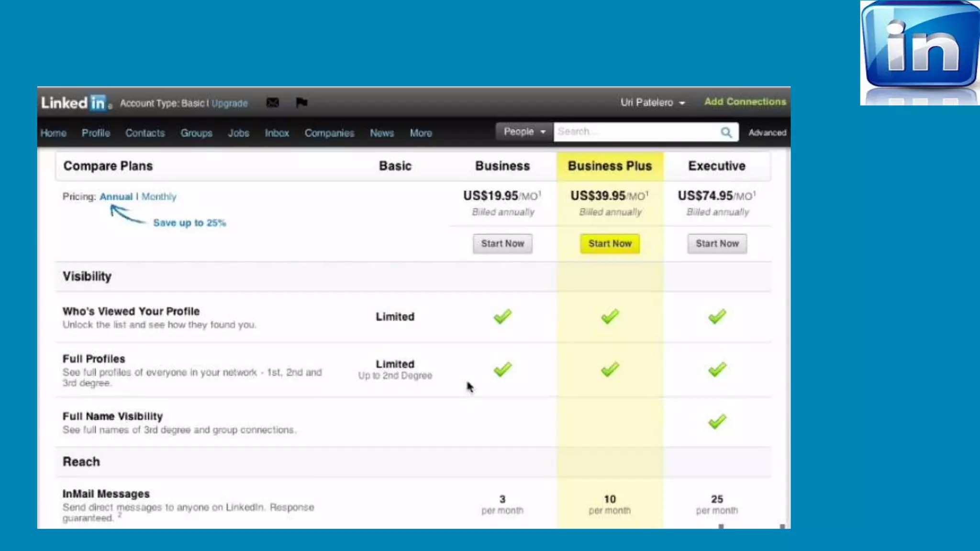
Task: Click the notifications flag icon
Action: (x=301, y=102)
